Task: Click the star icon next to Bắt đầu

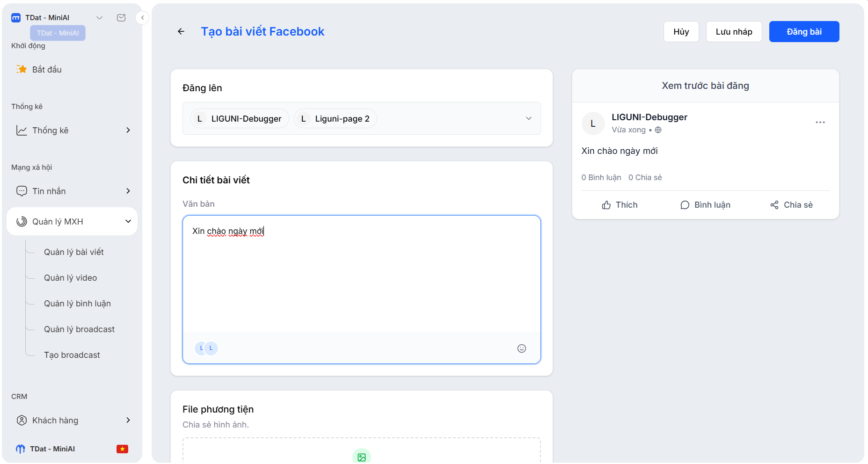Action: point(22,69)
